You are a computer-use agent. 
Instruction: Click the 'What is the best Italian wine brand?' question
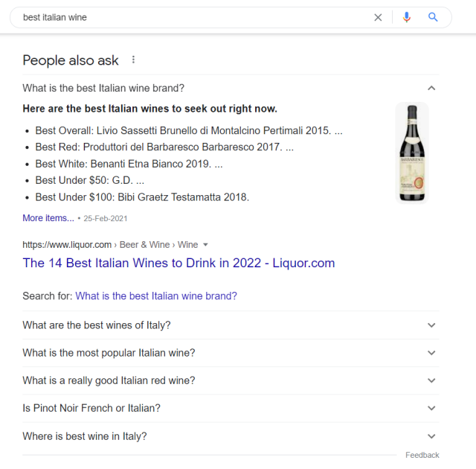103,88
